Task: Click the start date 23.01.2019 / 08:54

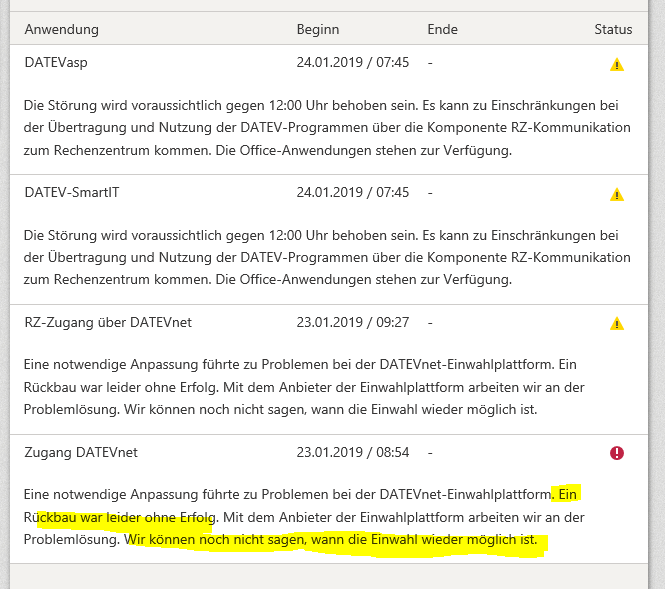Action: 353,452
